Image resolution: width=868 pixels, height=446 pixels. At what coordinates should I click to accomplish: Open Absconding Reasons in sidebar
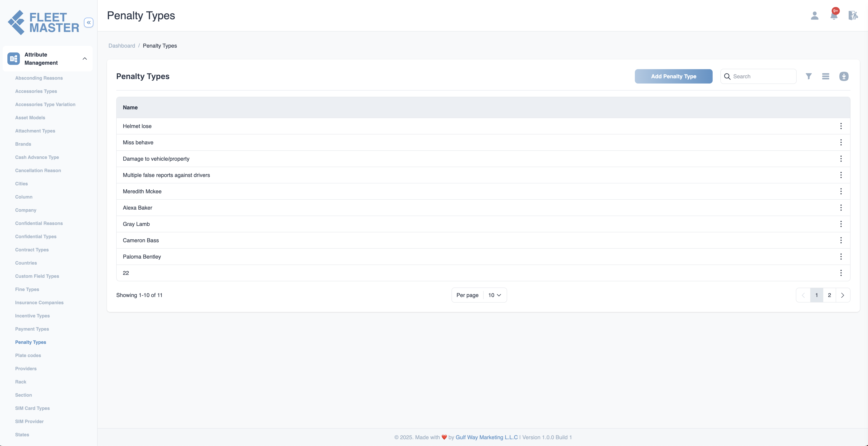pos(39,78)
